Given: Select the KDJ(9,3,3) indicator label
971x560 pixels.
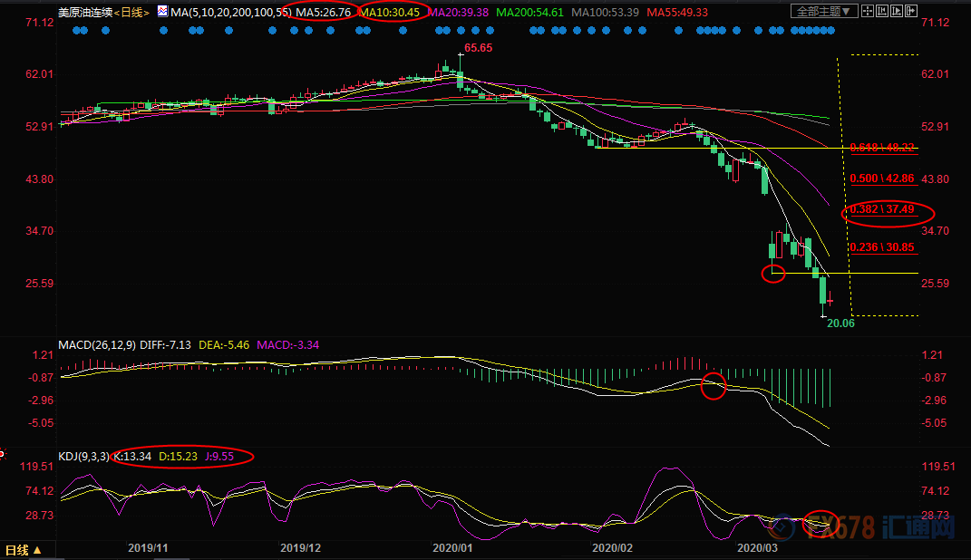Looking at the screenshot, I should 83,457.
